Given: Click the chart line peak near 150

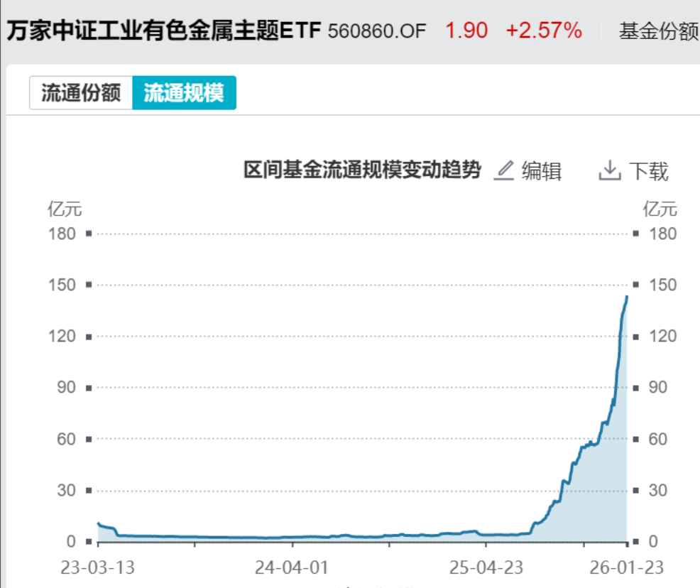Looking at the screenshot, I should pos(626,297).
